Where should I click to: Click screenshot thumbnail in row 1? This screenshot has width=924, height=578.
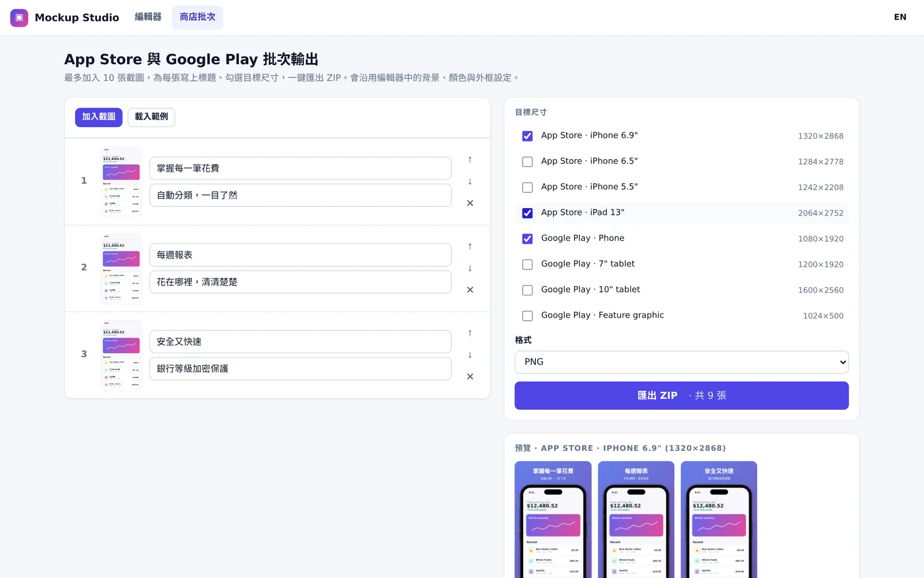point(121,181)
